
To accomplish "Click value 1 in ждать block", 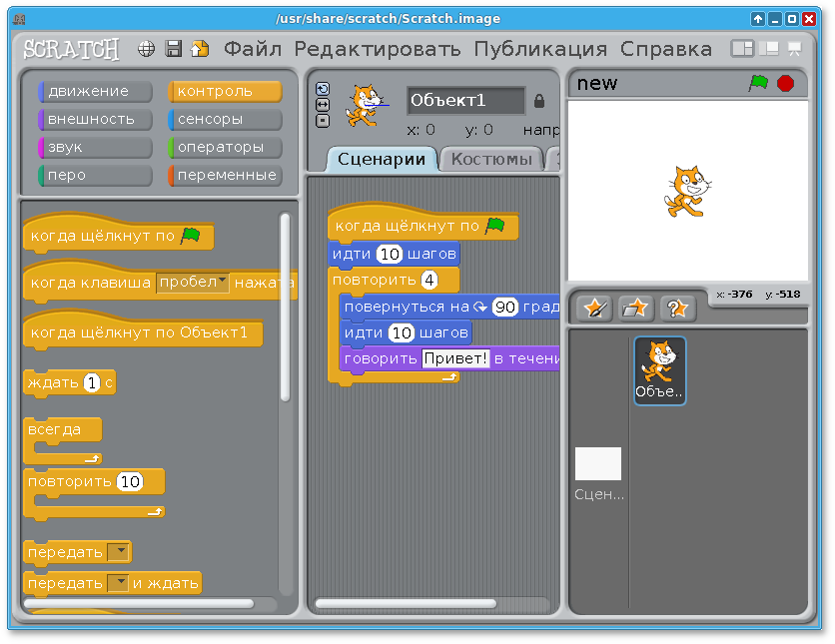I will click(92, 382).
